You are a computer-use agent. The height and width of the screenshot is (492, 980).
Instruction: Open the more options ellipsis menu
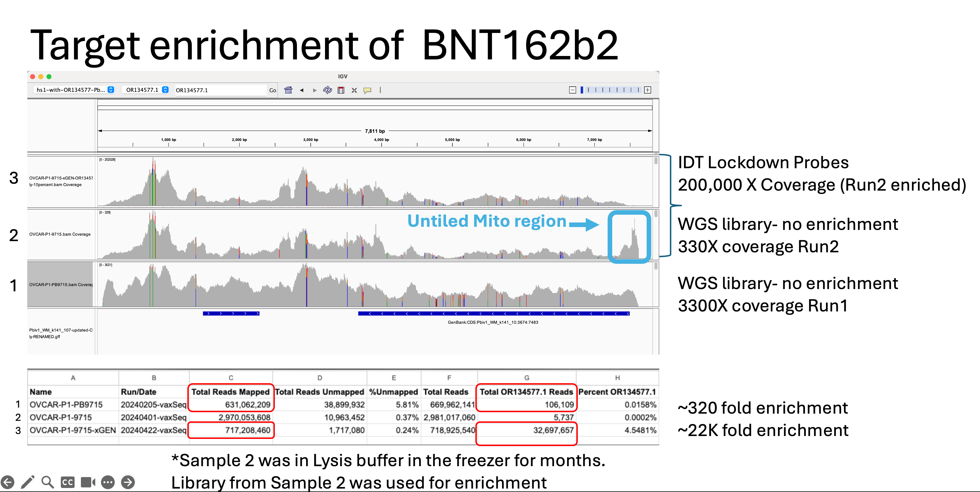click(x=108, y=482)
